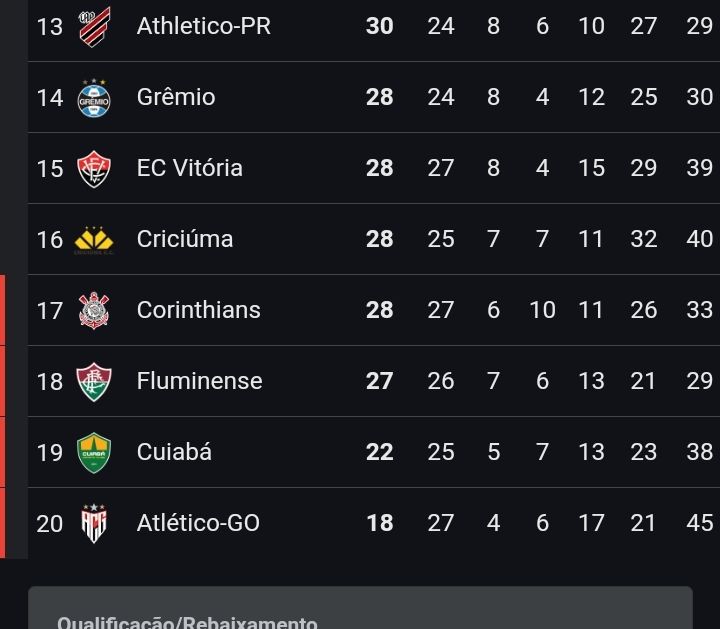Viewport: 720px width, 629px height.
Task: Go to EC Vitória team link
Action: [190, 168]
